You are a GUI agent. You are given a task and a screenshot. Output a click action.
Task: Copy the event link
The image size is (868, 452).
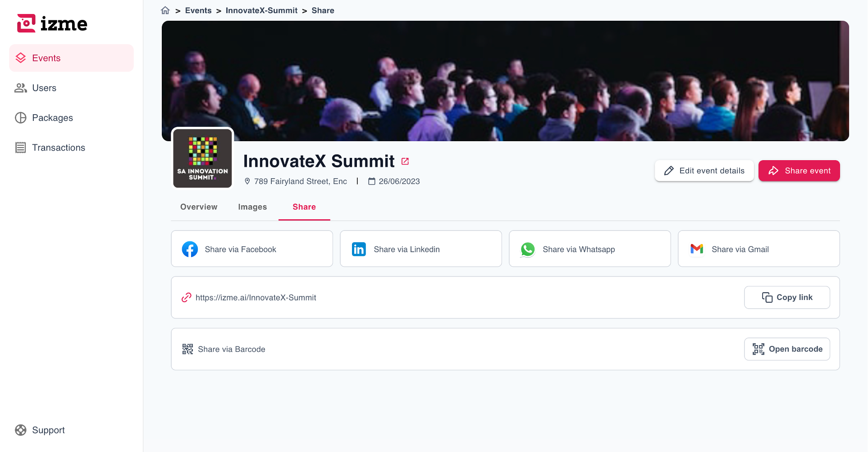click(x=787, y=298)
